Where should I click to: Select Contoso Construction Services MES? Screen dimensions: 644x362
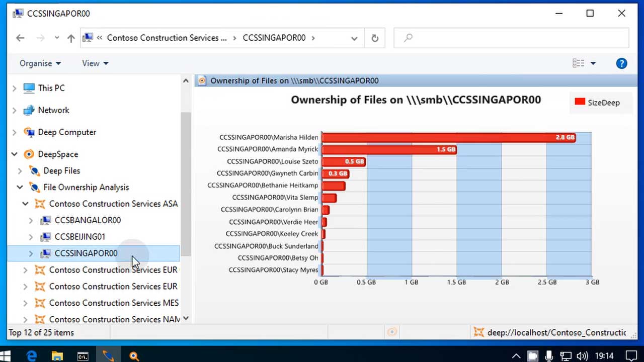point(114,303)
